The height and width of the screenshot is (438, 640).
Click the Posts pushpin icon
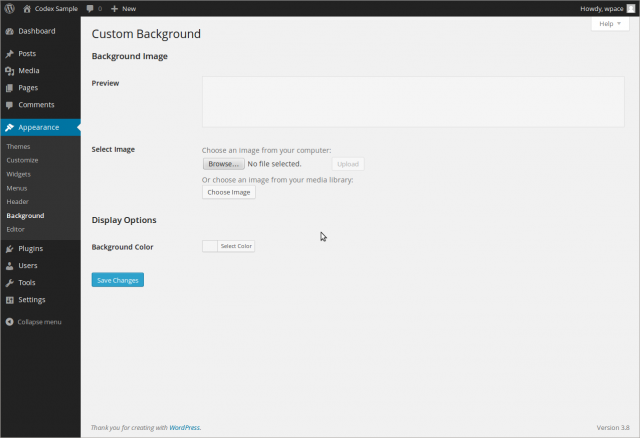point(9,53)
